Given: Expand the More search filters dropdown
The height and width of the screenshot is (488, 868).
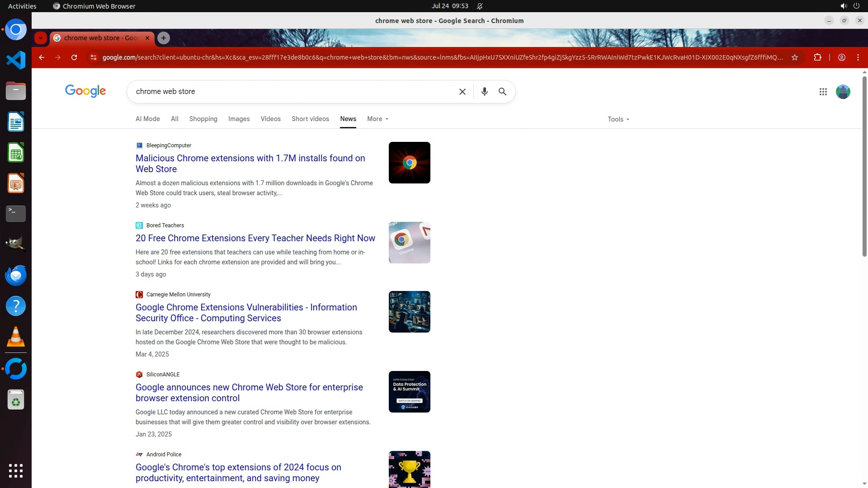Looking at the screenshot, I should click(x=377, y=119).
